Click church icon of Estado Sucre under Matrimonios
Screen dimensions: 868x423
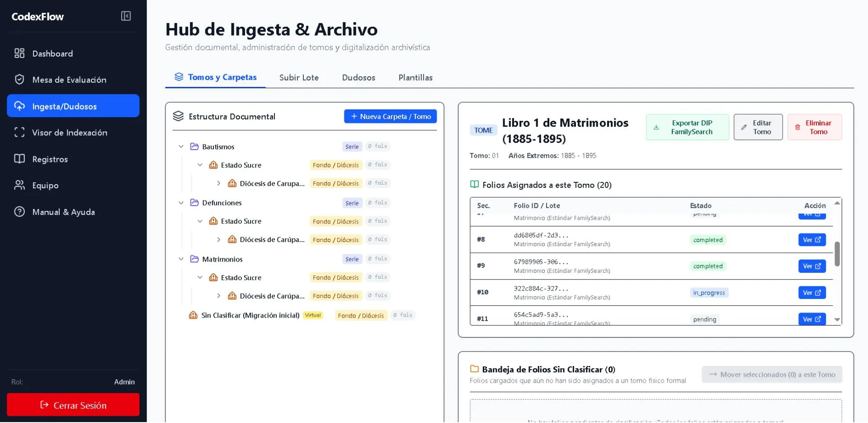click(213, 277)
